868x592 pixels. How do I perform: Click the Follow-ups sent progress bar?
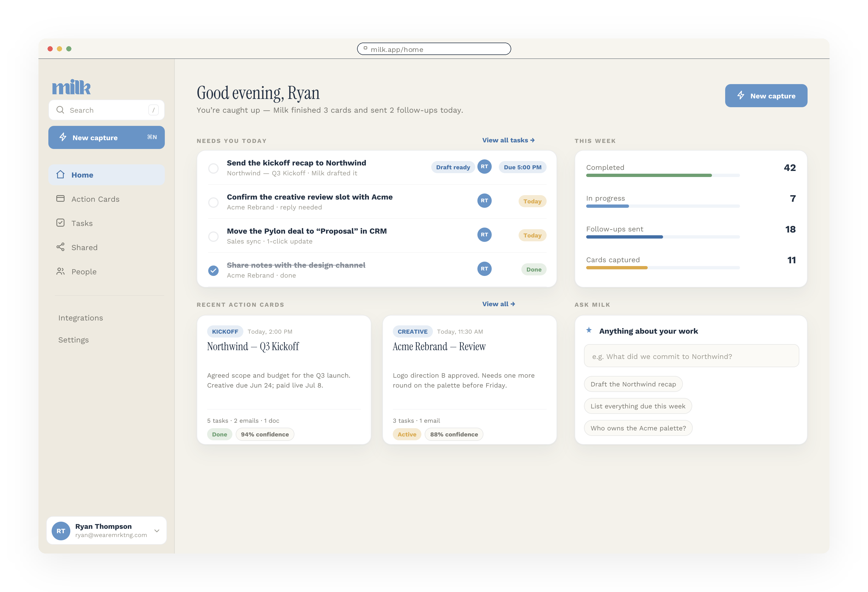[x=624, y=237]
